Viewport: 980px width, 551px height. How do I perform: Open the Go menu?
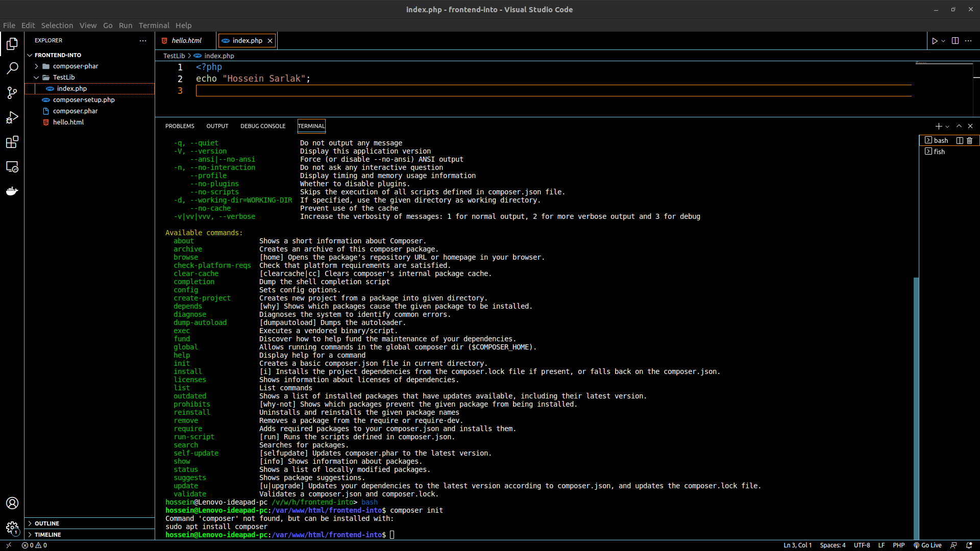point(108,26)
